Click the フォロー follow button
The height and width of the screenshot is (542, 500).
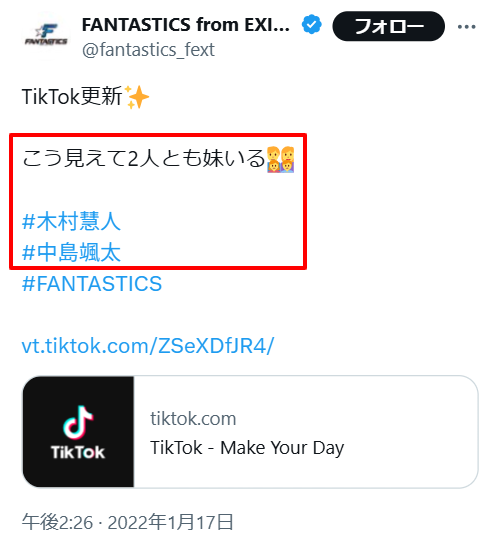click(389, 26)
